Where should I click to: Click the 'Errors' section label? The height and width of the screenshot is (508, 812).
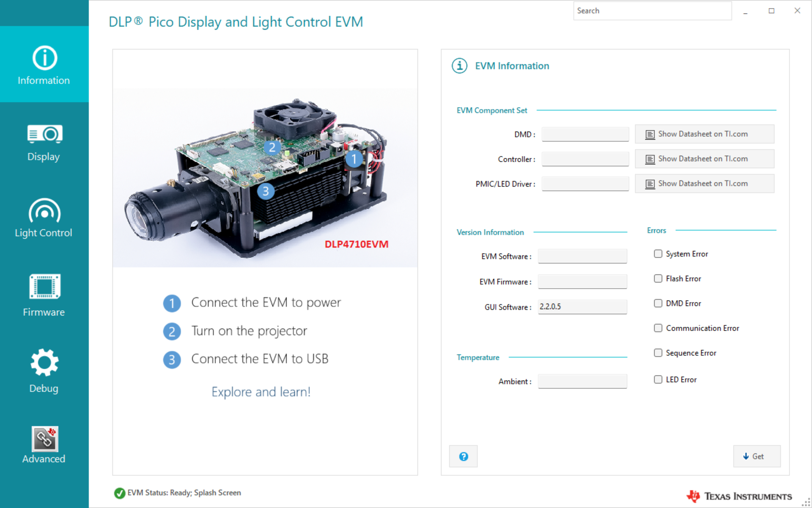656,230
